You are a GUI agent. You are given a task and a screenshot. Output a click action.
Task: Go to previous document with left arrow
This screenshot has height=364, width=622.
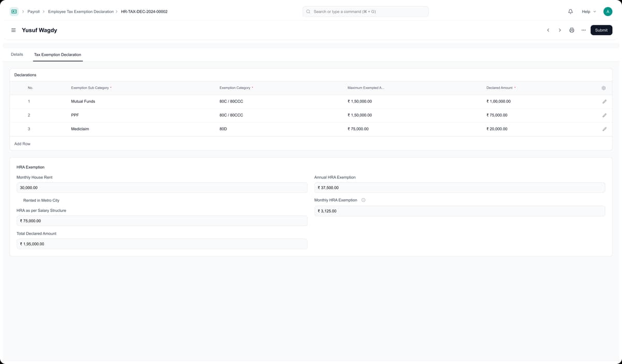(548, 30)
